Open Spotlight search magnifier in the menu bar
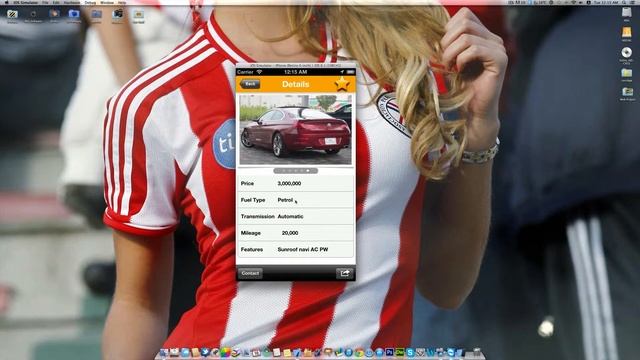This screenshot has width=640, height=360. pos(624,2)
